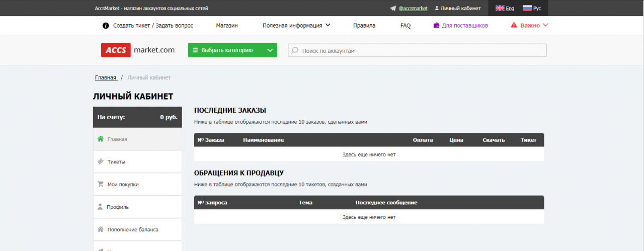Click the ACCS market.com logo
Viewport: 644px width, 251px height.
(138, 50)
